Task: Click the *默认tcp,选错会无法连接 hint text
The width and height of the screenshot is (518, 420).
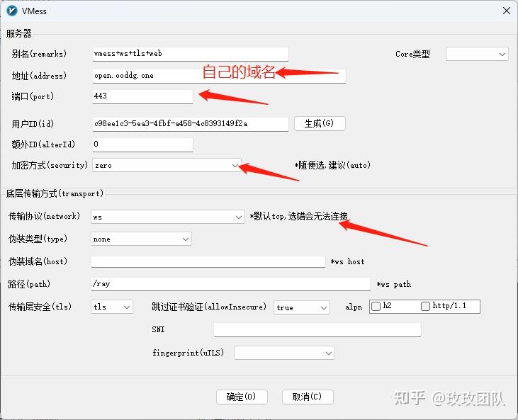Action: tap(298, 216)
